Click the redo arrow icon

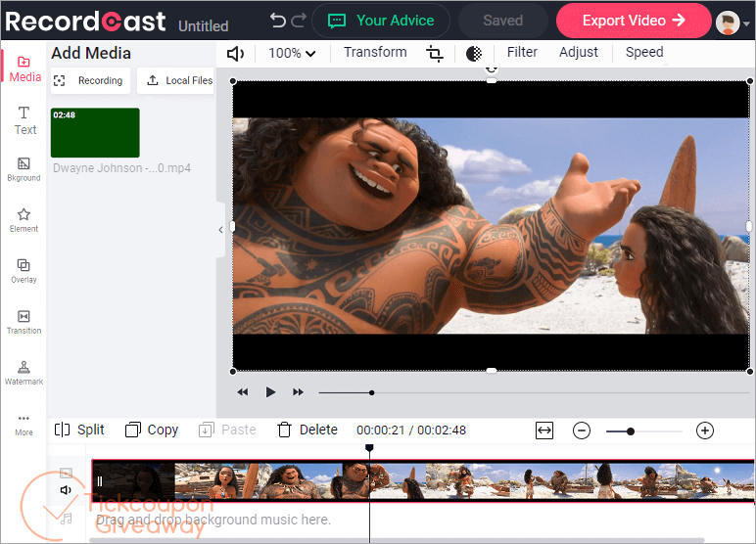[299, 21]
